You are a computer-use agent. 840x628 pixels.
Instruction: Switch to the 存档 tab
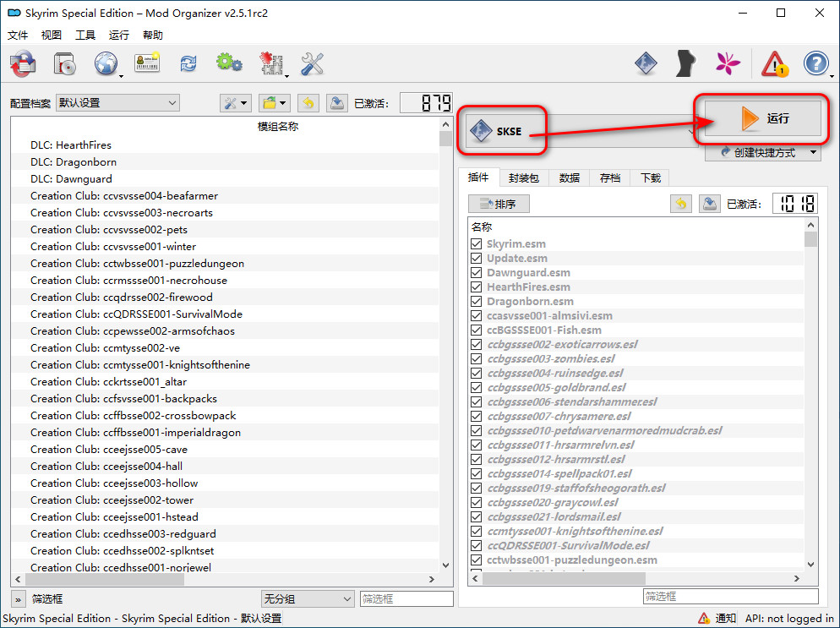tap(609, 177)
